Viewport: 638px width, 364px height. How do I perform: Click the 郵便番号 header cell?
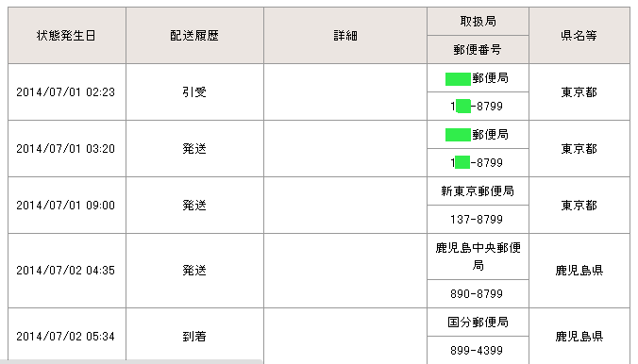[x=478, y=50]
